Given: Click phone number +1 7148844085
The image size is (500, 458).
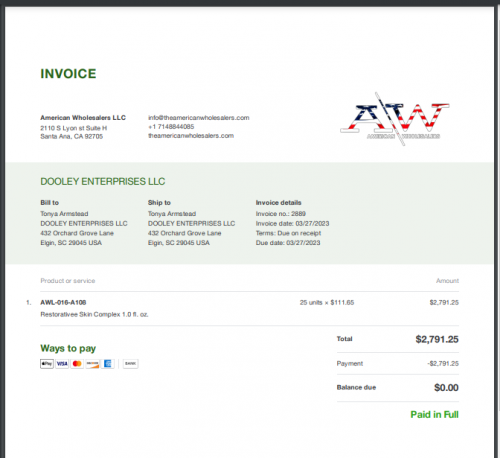Looking at the screenshot, I should pos(171,127).
